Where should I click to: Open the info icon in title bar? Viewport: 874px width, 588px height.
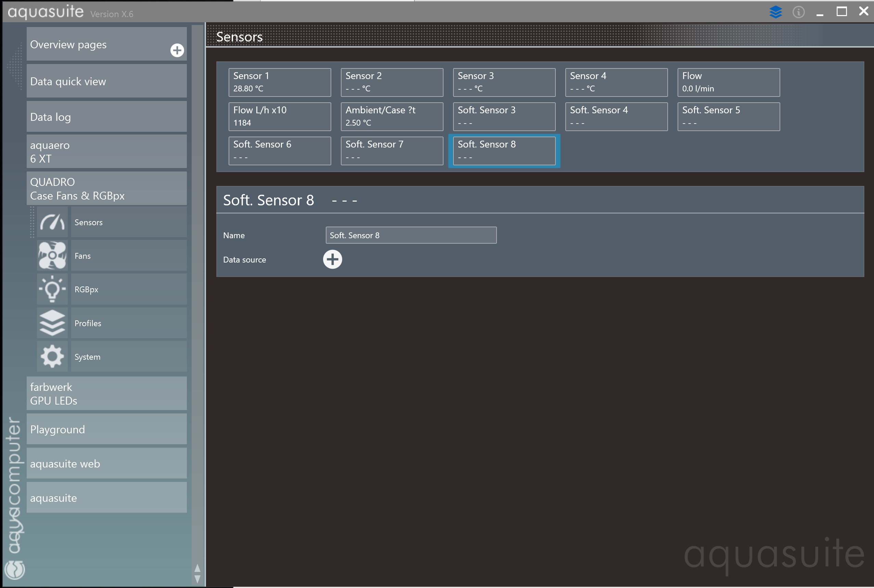pos(798,12)
